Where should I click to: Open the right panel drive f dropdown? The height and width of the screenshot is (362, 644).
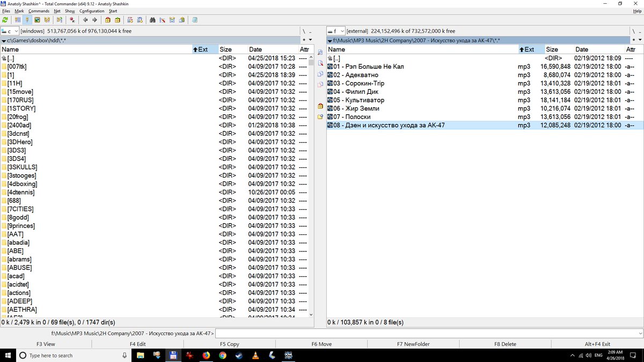[x=335, y=31]
